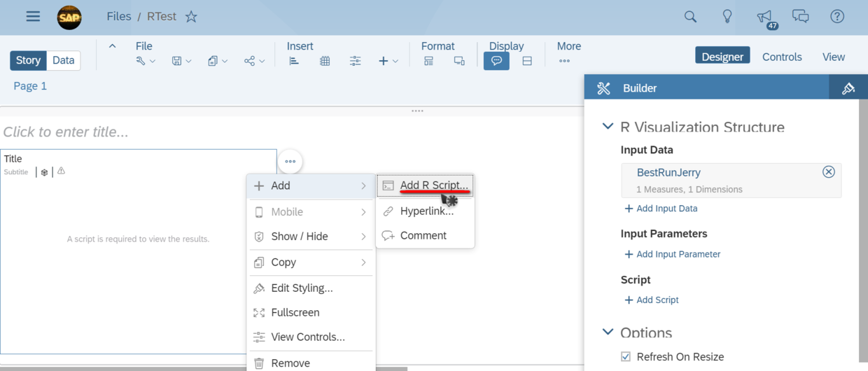Toggle comment mode display button
The height and width of the screenshot is (371, 868).
pyautogui.click(x=496, y=62)
